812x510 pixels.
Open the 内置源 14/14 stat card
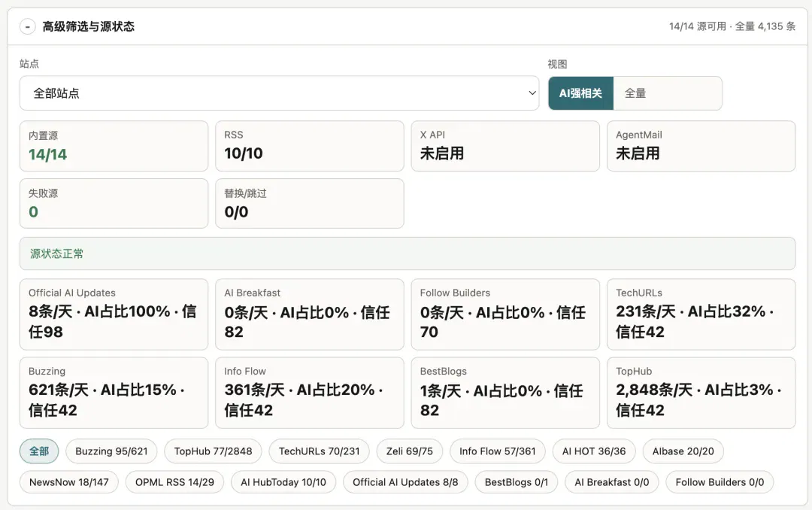[114, 146]
